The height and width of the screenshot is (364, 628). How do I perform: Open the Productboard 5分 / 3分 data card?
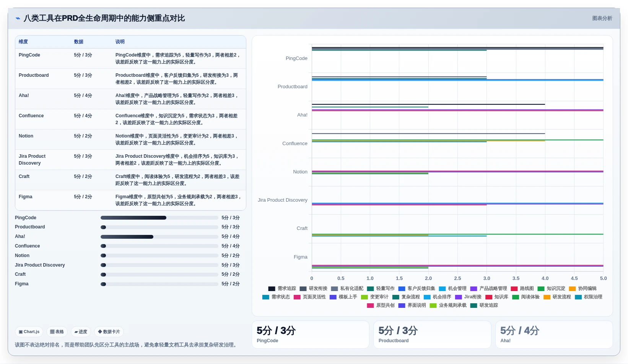pos(432,335)
